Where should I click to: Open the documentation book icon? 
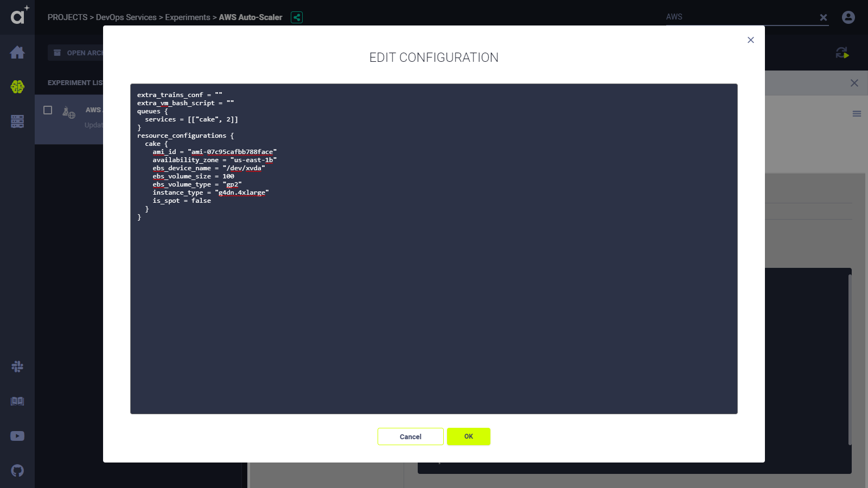tap(17, 401)
